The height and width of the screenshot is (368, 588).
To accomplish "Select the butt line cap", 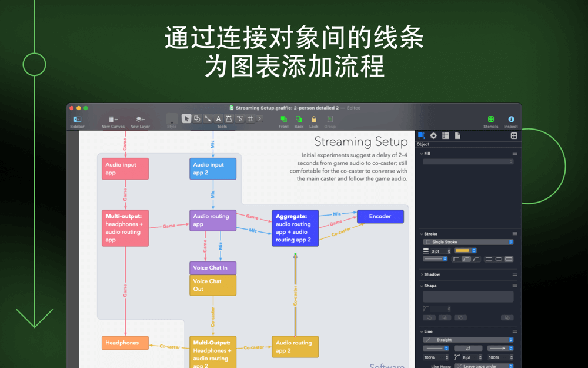I will 489,258.
